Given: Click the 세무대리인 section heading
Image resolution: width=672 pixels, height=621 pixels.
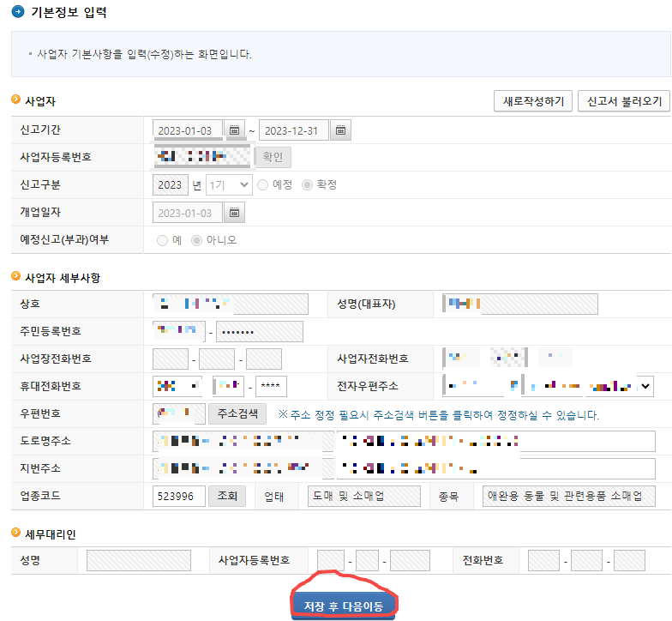Looking at the screenshot, I should point(51,534).
